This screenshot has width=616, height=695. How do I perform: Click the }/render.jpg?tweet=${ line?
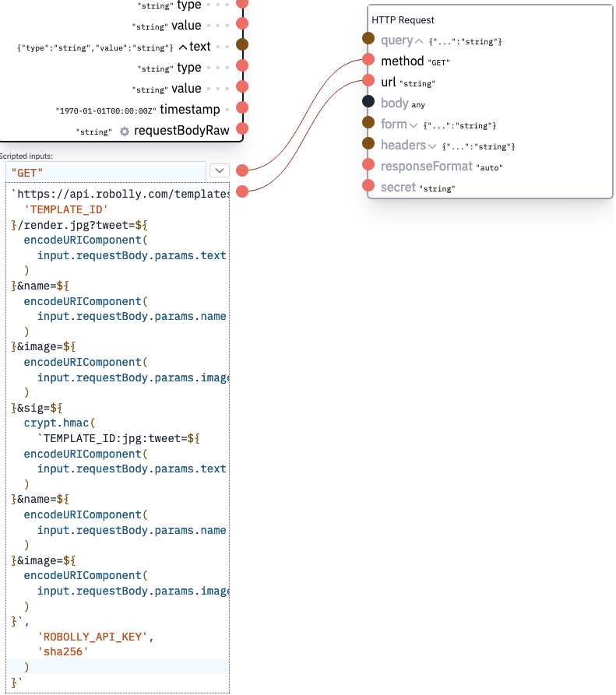(x=79, y=225)
